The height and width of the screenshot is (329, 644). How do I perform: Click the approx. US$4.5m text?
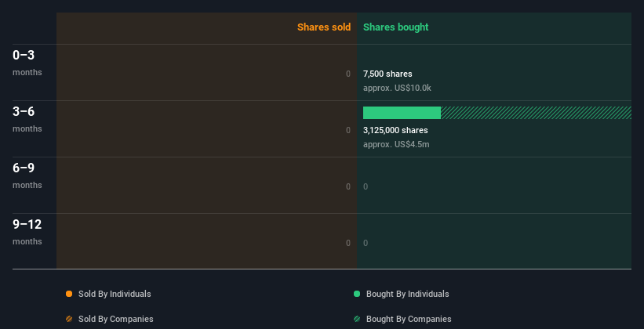tap(396, 144)
